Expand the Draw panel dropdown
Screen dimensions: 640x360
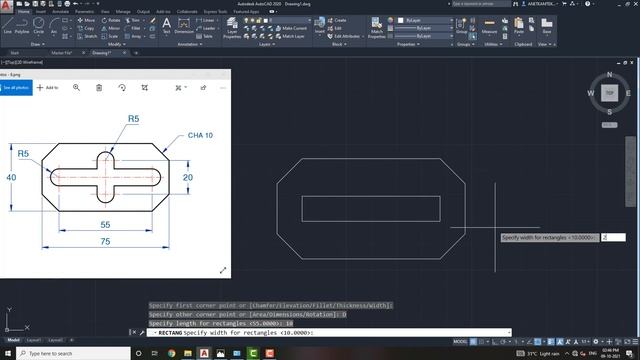(x=38, y=44)
